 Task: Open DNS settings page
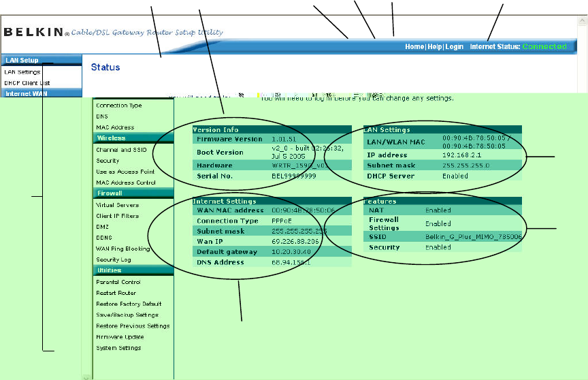[x=102, y=116]
